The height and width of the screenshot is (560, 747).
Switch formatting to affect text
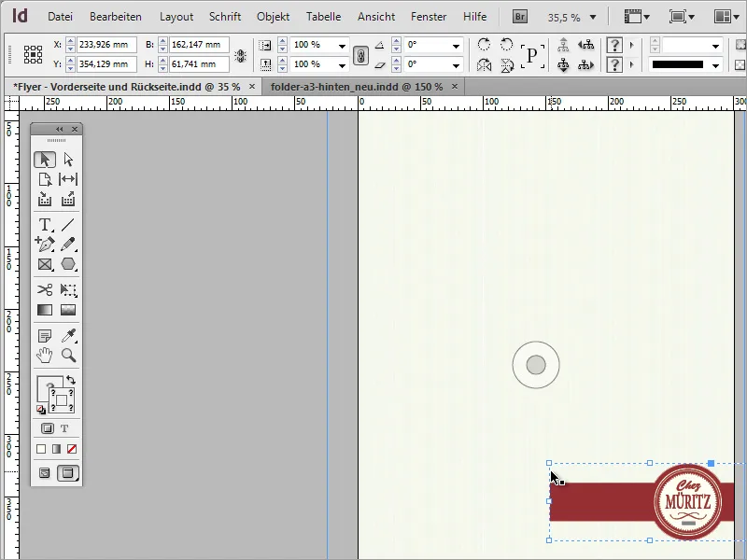pyautogui.click(x=64, y=428)
